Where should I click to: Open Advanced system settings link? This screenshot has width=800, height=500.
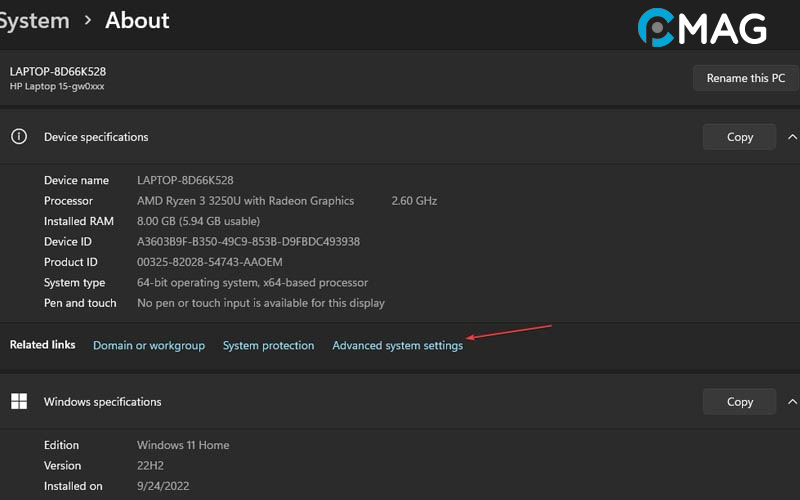point(397,345)
